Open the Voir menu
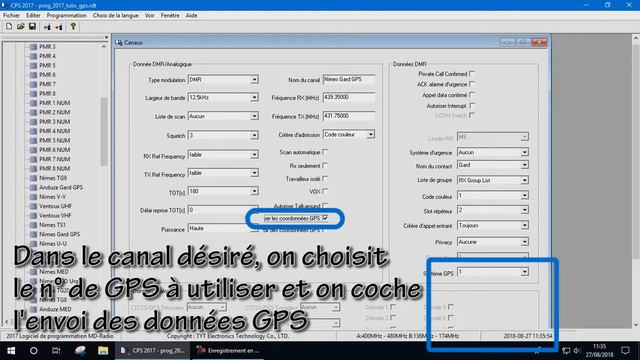Image resolution: width=640 pixels, height=360 pixels. [x=149, y=16]
